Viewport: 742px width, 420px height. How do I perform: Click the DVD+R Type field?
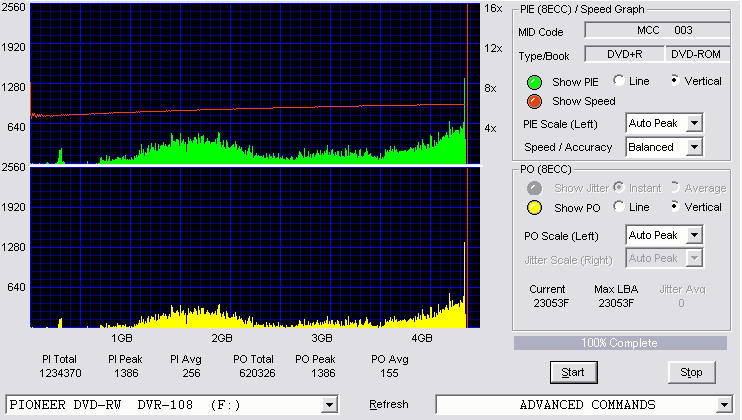[x=625, y=54]
